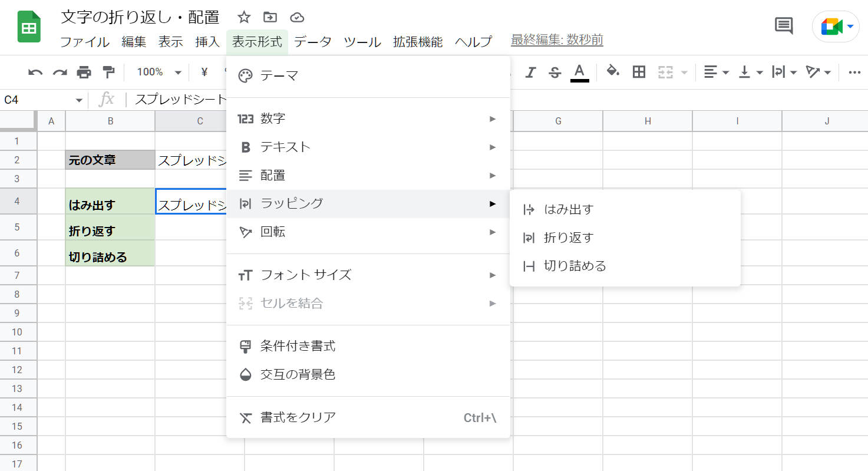Open the fill color picker icon
This screenshot has height=471, width=868.
tap(613, 71)
